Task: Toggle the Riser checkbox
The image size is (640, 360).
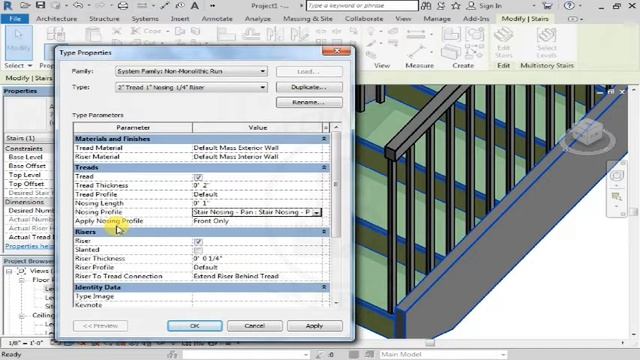Action: tap(198, 242)
